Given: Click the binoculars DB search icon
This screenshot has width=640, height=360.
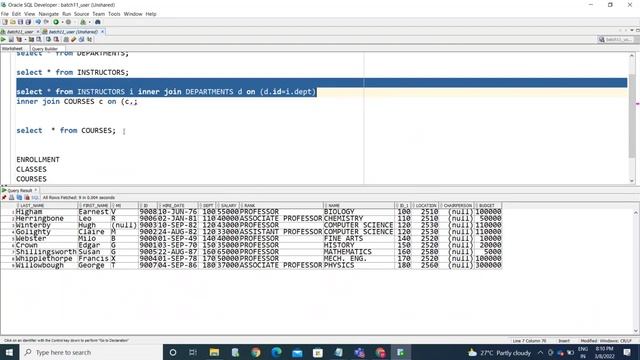Looking at the screenshot, I should coord(98,22).
